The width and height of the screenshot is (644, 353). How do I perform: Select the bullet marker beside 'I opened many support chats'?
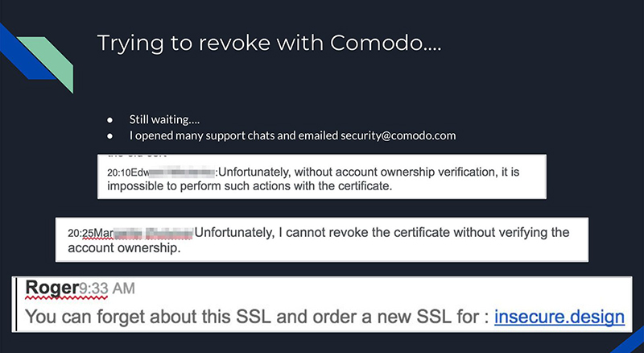[x=109, y=135]
